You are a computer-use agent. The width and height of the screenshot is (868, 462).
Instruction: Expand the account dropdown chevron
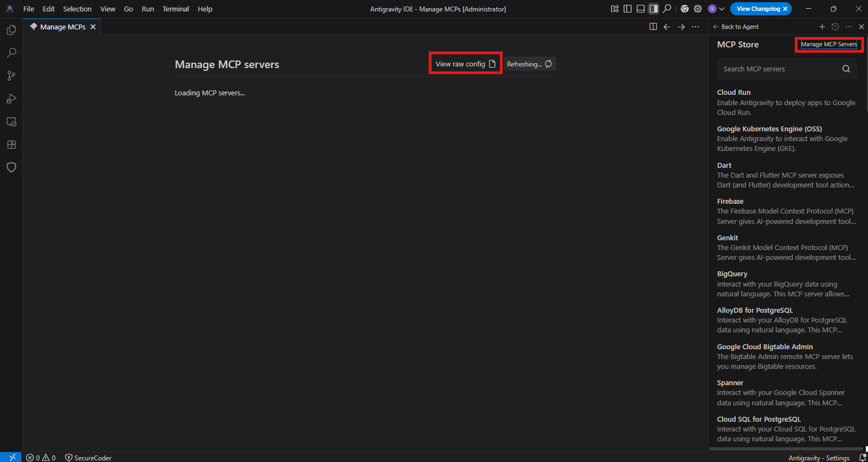[x=722, y=9]
